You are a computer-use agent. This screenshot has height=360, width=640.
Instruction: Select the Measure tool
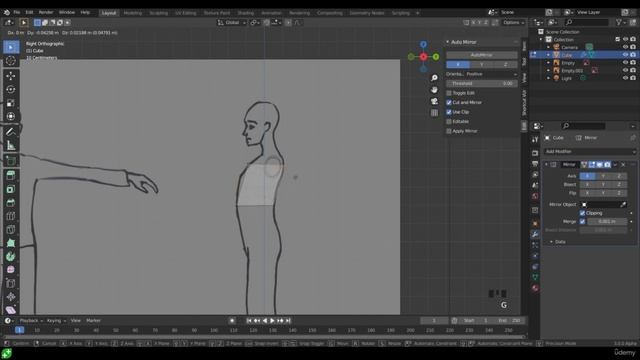coord(11,145)
